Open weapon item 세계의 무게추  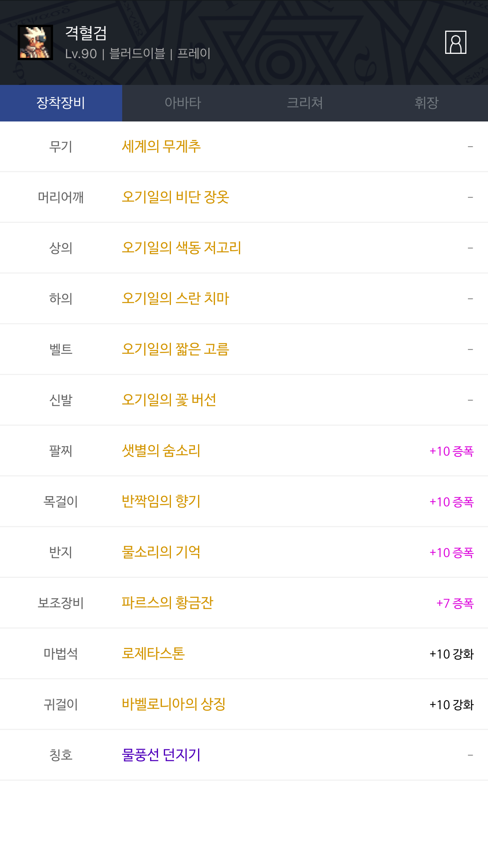[161, 147]
